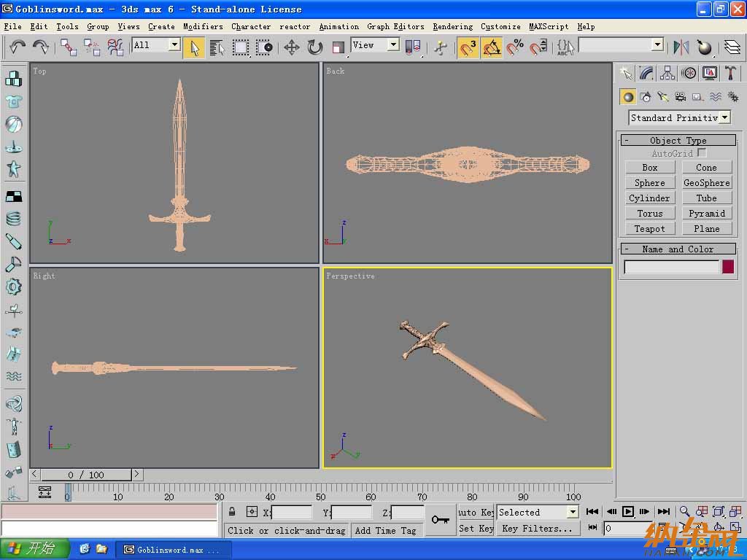The width and height of the screenshot is (747, 560).
Task: Select the Geometry category sphere icon
Action: (628, 97)
